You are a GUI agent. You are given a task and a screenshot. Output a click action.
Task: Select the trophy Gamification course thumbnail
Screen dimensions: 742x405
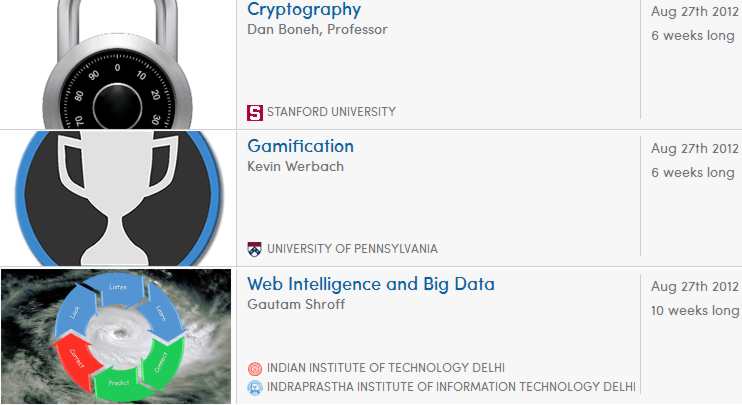click(118, 198)
